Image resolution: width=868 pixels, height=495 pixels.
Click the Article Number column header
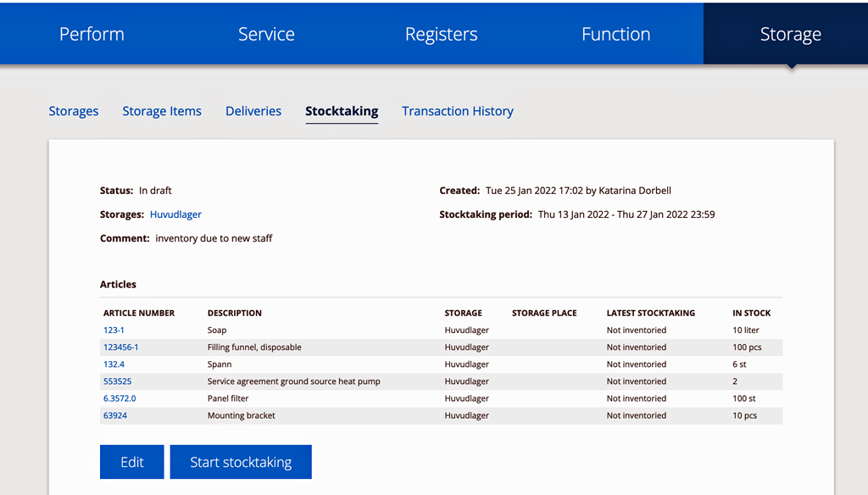pos(139,313)
